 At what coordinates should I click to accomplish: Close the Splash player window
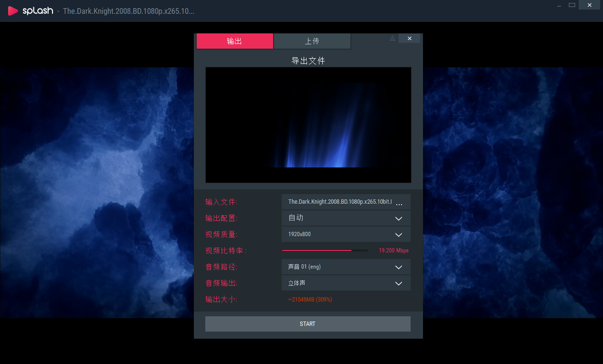[x=590, y=5]
